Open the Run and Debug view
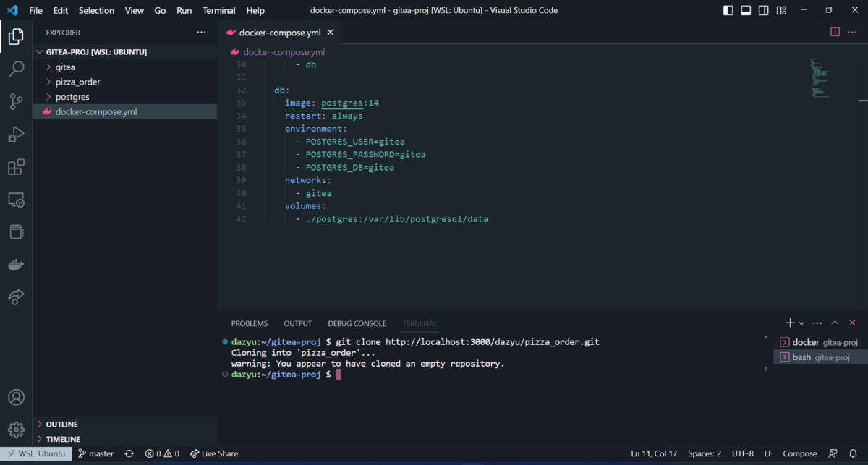Image resolution: width=868 pixels, height=465 pixels. click(16, 135)
